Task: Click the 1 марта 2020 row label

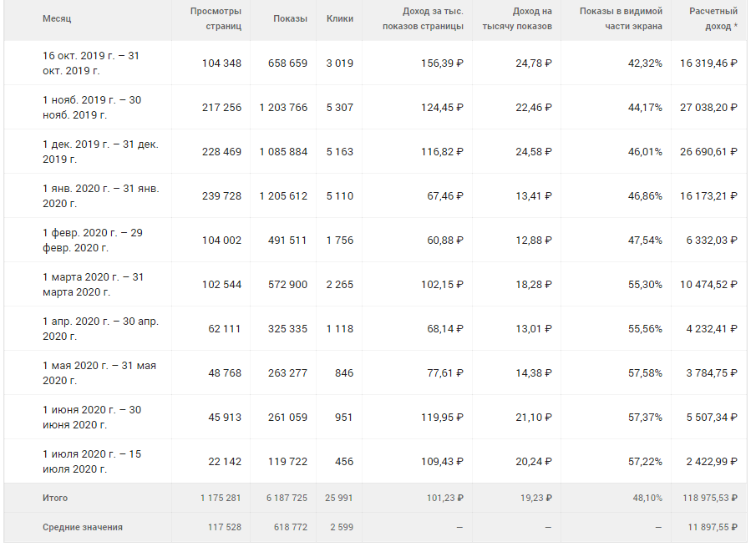Action: coord(93,284)
